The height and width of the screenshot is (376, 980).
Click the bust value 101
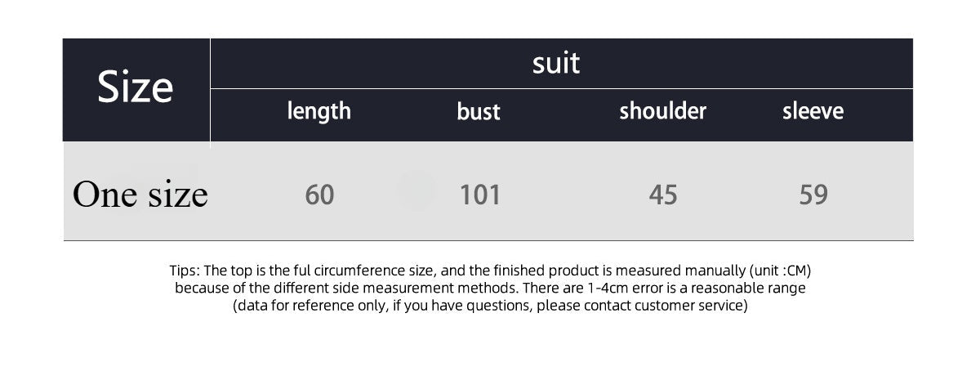tap(480, 195)
